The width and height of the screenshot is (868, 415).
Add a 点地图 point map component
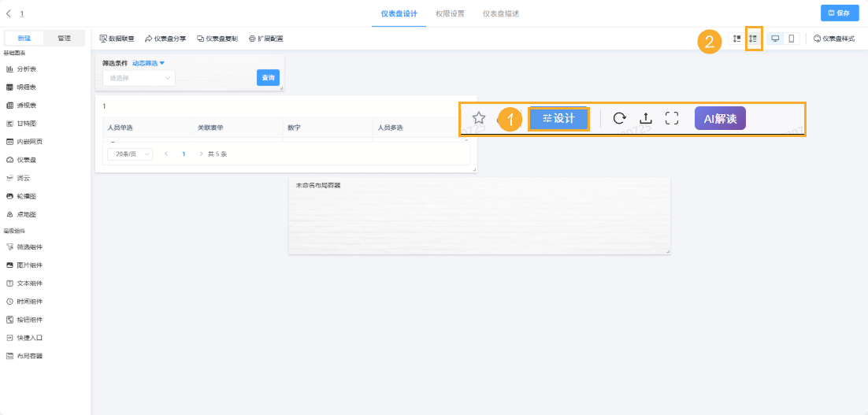pyautogui.click(x=21, y=215)
